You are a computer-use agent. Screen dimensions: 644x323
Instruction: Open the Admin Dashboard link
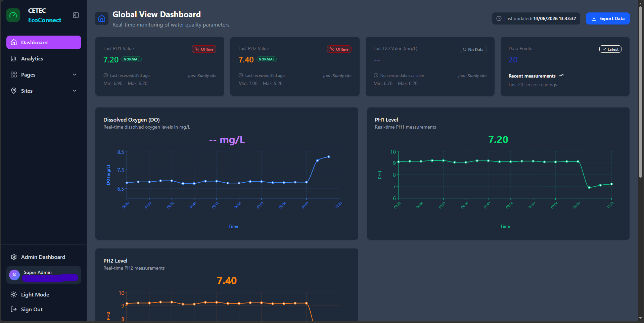[44, 257]
